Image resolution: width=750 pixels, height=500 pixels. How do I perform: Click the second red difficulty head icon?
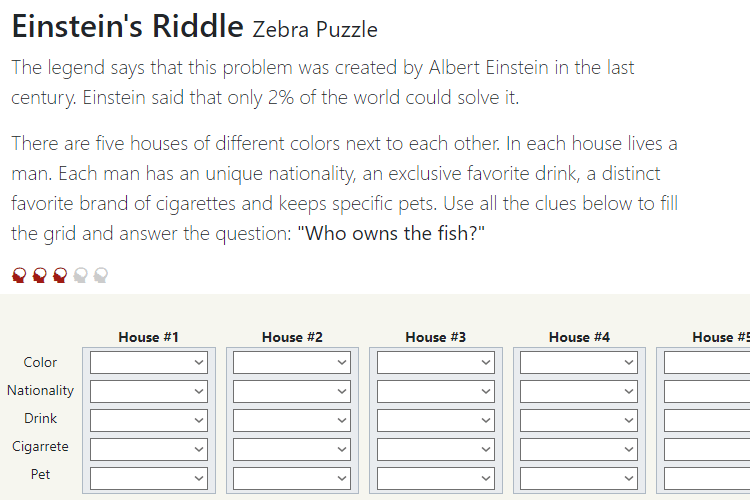click(x=40, y=275)
